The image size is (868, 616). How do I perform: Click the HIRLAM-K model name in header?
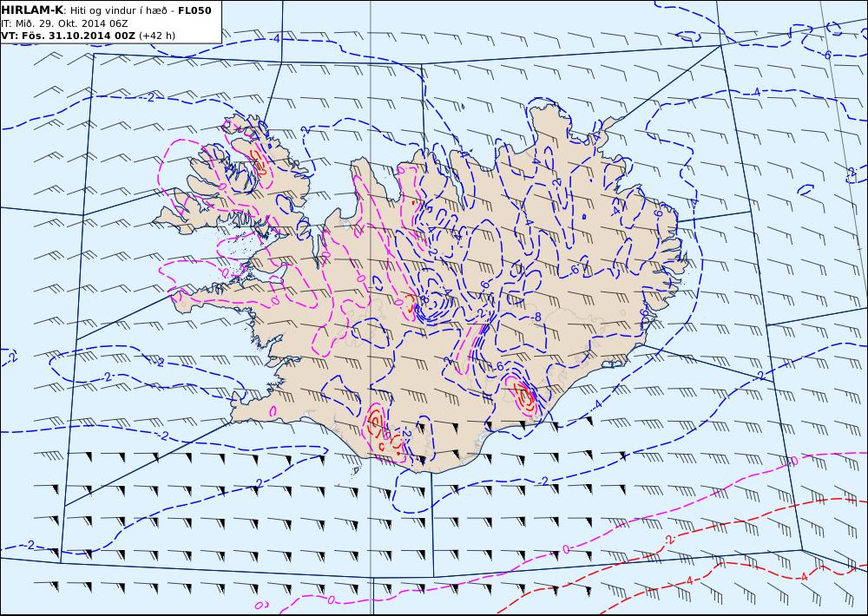tap(32, 10)
